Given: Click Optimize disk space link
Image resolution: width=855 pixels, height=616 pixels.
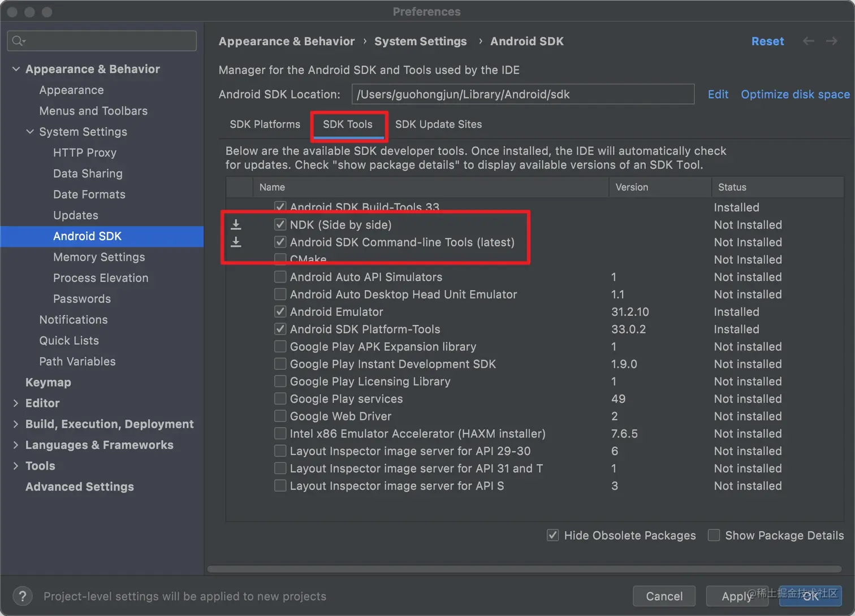Looking at the screenshot, I should tap(795, 94).
